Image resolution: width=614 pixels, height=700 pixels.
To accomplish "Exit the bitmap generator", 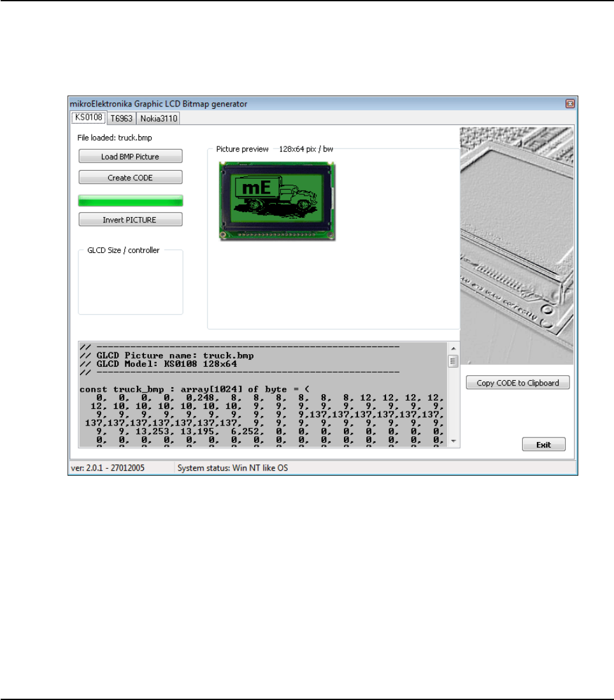I will point(543,445).
